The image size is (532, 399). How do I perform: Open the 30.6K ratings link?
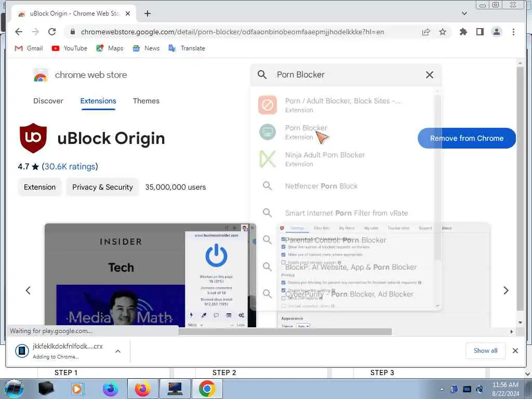click(70, 167)
